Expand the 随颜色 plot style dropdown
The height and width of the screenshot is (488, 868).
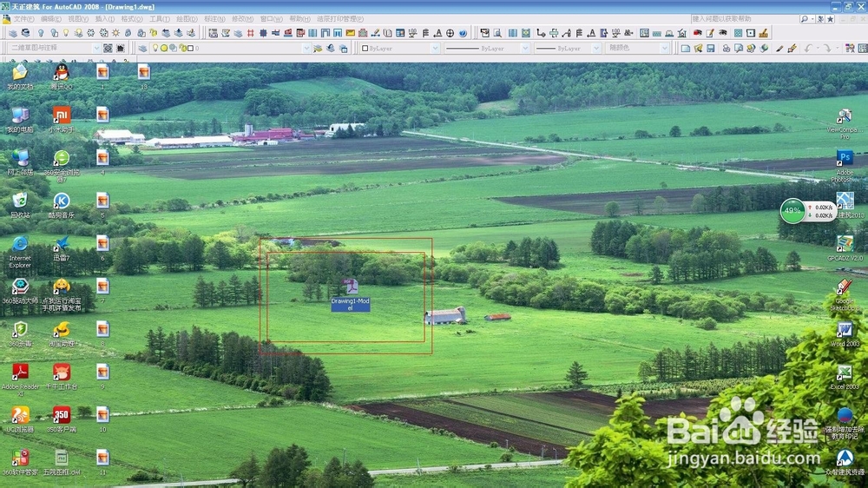664,48
